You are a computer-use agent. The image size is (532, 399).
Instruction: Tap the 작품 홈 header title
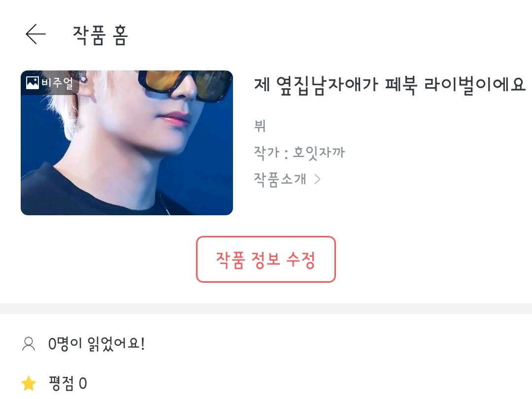[x=100, y=34]
